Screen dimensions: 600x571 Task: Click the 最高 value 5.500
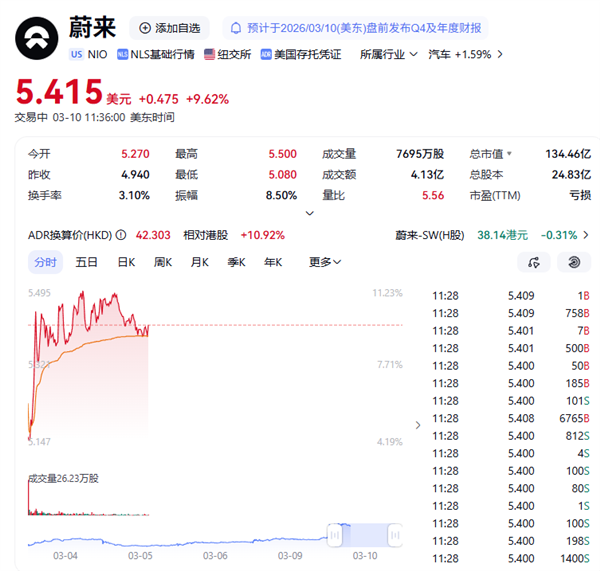point(282,154)
